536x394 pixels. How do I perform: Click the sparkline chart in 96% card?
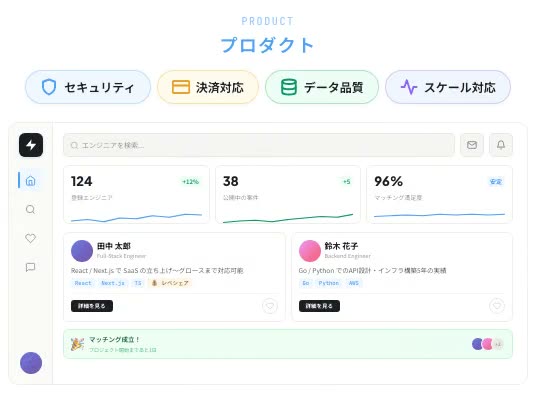point(440,215)
